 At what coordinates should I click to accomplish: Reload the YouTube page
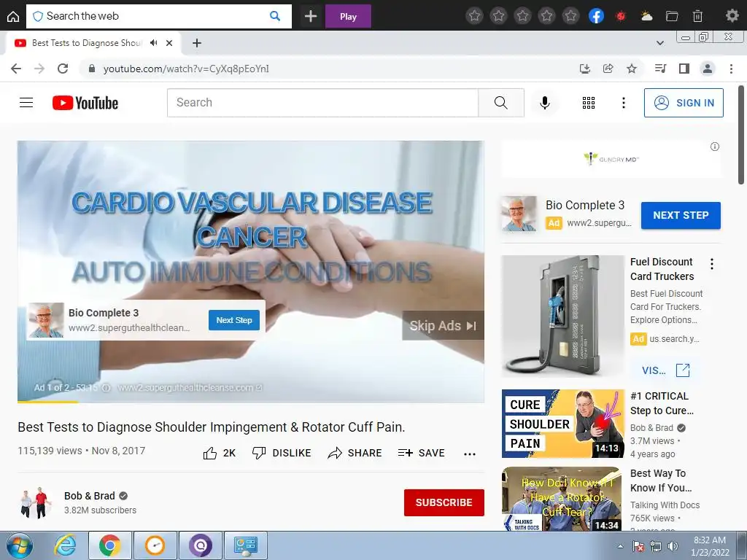63,69
